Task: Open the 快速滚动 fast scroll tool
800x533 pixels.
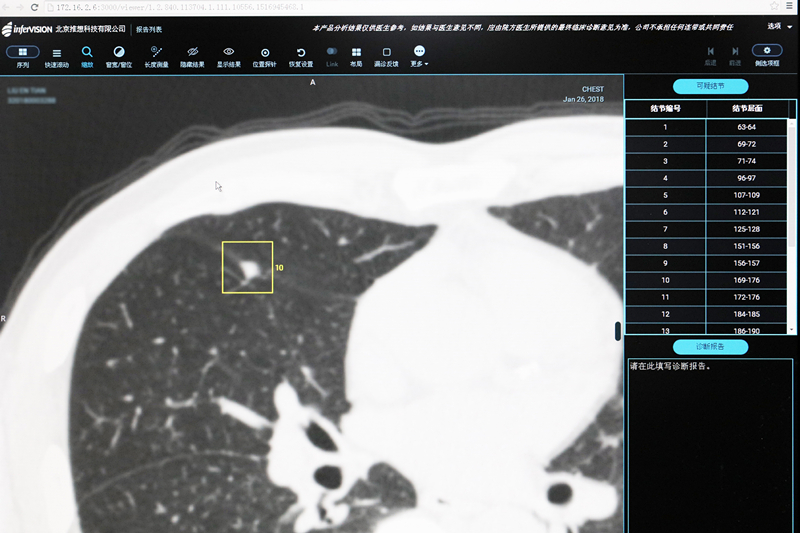Action: (x=57, y=54)
